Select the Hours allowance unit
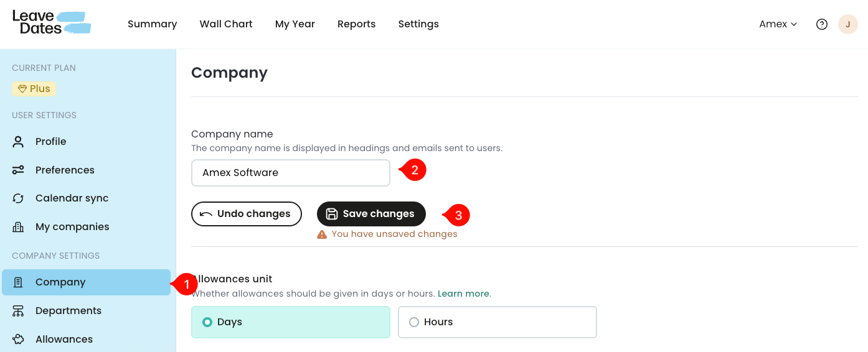The image size is (868, 352). (x=498, y=322)
